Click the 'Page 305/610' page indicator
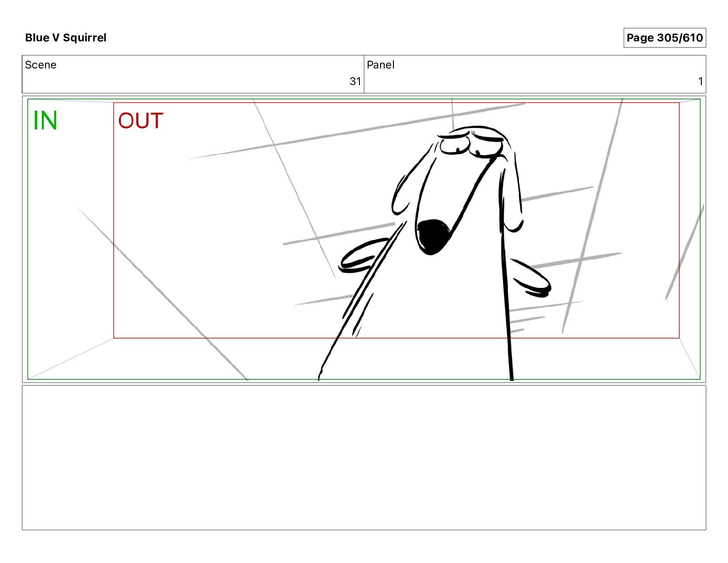The image size is (728, 563). [665, 38]
